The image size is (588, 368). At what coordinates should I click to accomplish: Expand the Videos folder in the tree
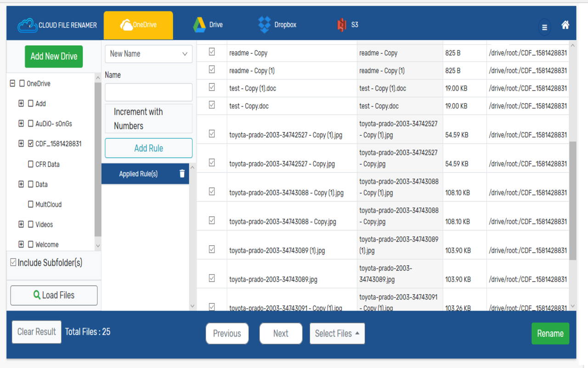(x=20, y=224)
